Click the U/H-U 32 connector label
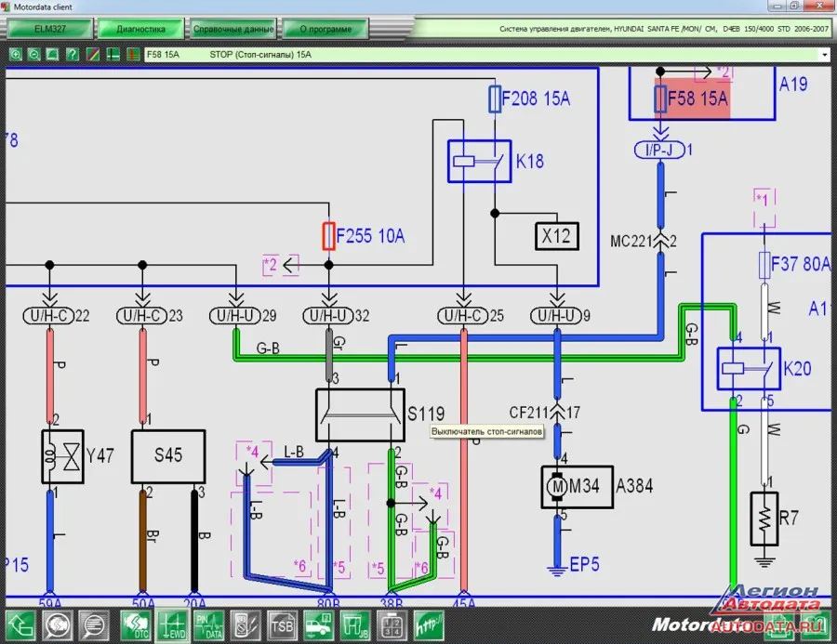The width and height of the screenshot is (837, 644). point(336,316)
